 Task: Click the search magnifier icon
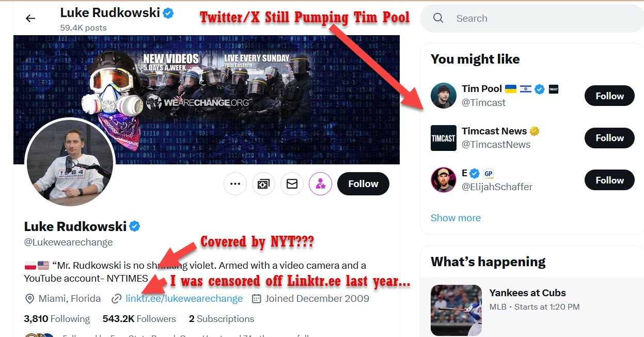click(x=438, y=18)
